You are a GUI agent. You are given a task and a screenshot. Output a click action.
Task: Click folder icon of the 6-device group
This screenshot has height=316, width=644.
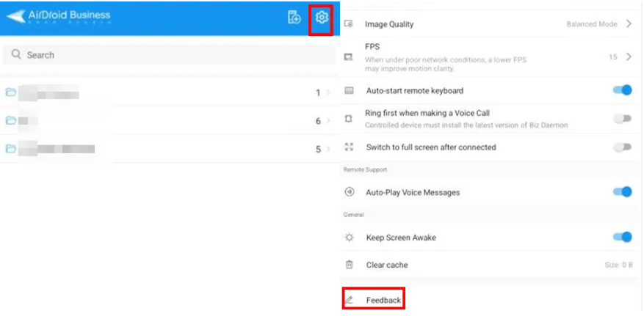[x=11, y=120]
